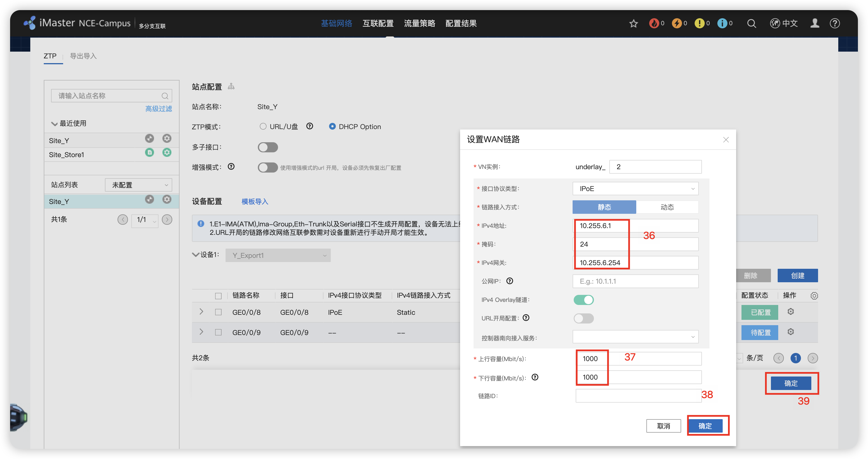Viewport: 868px width, 459px height.
Task: Open the 接口协议类型 IPoE dropdown
Action: pyautogui.click(x=635, y=189)
